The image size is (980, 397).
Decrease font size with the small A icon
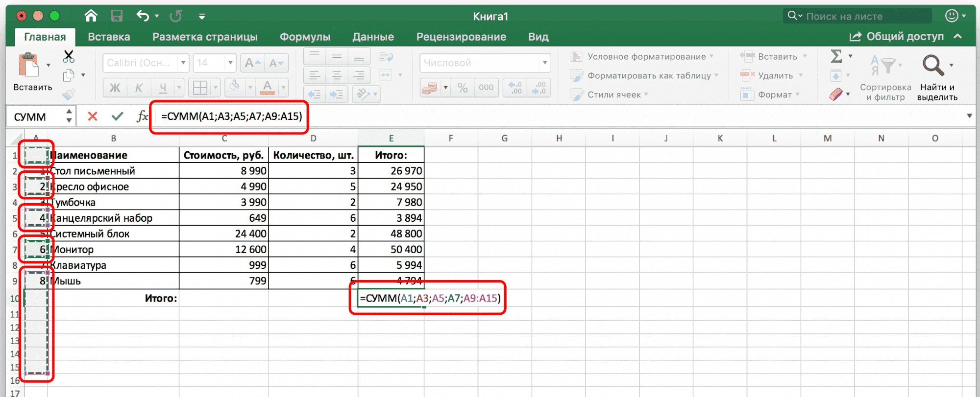pyautogui.click(x=275, y=63)
